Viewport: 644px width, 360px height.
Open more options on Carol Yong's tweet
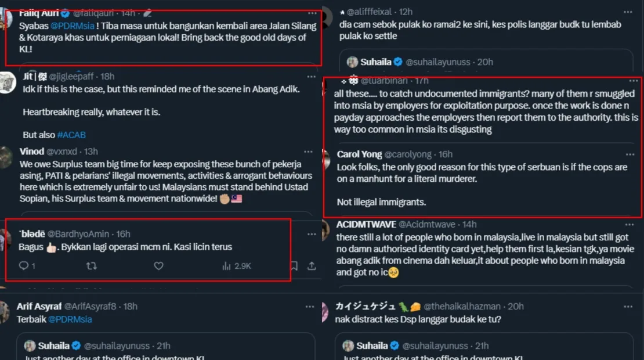click(629, 154)
